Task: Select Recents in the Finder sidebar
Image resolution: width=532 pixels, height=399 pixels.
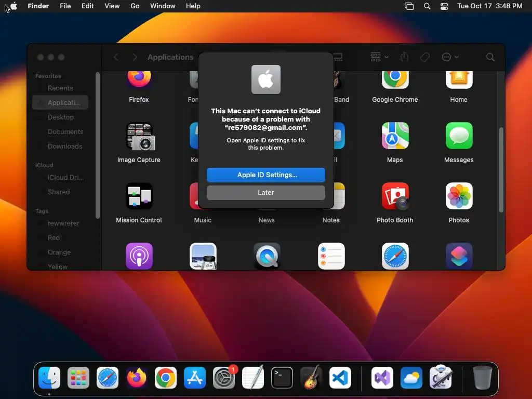Action: [x=60, y=88]
